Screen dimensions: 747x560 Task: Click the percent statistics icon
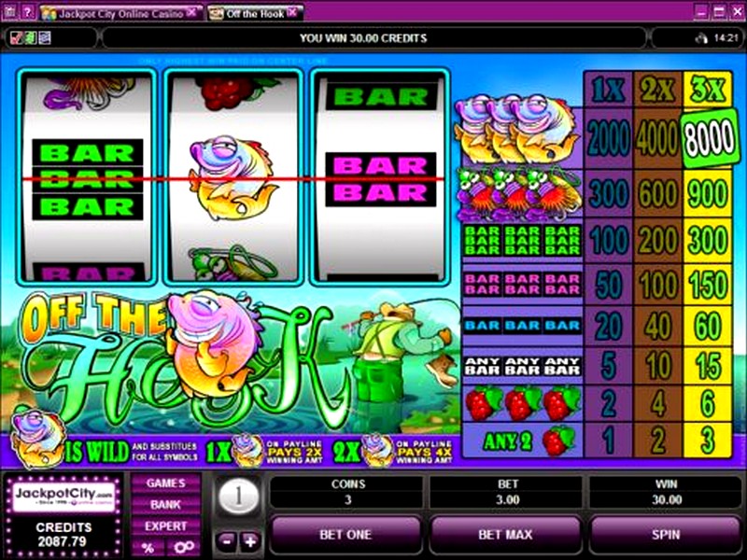148,548
